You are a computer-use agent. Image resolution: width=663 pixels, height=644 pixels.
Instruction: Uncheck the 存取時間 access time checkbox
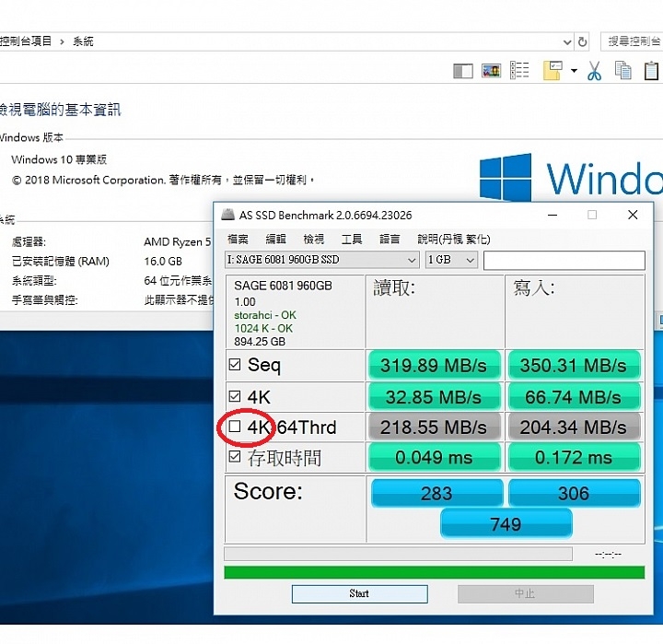coord(235,457)
